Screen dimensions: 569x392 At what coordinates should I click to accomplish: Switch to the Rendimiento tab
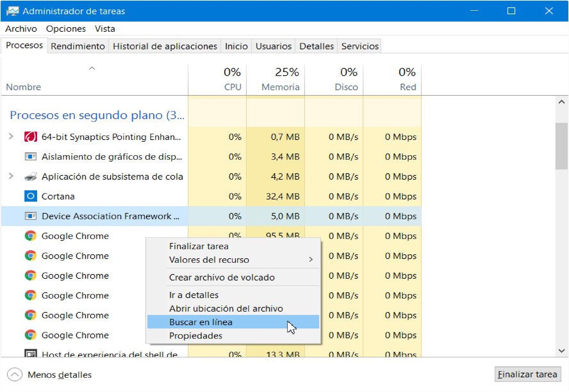click(x=77, y=46)
